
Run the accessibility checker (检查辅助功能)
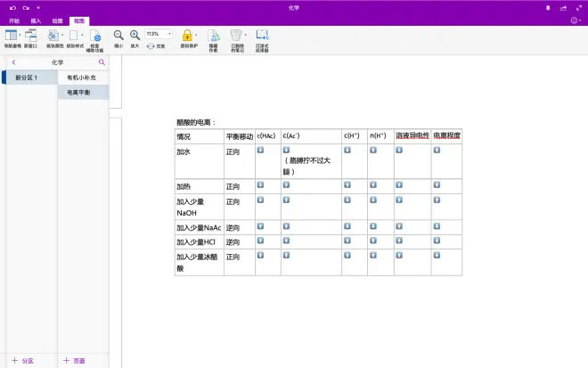94,37
